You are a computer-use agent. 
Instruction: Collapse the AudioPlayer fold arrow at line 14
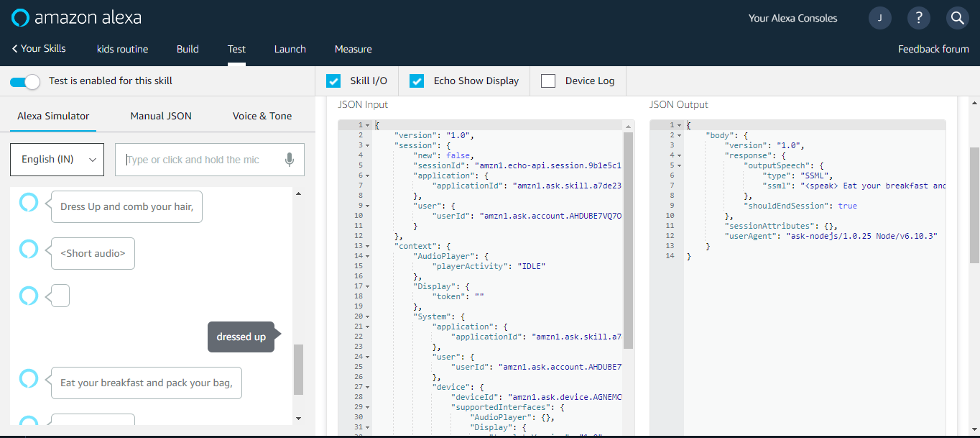click(369, 256)
